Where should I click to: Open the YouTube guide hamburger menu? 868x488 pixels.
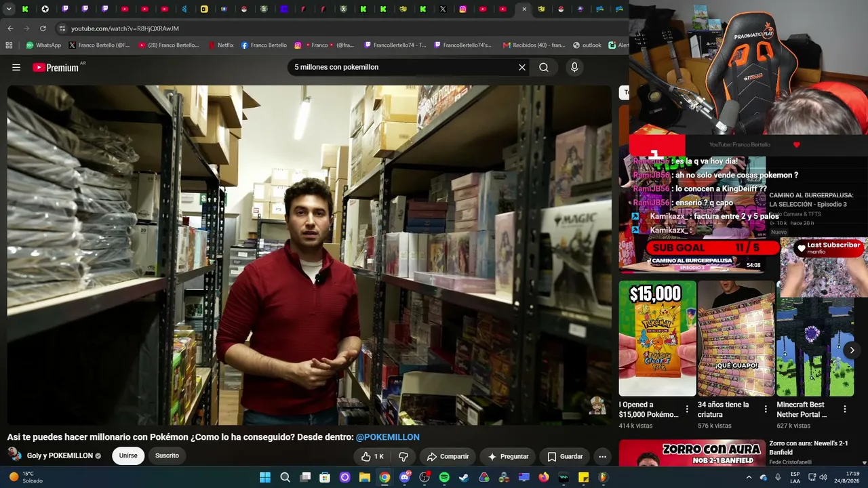tap(16, 67)
